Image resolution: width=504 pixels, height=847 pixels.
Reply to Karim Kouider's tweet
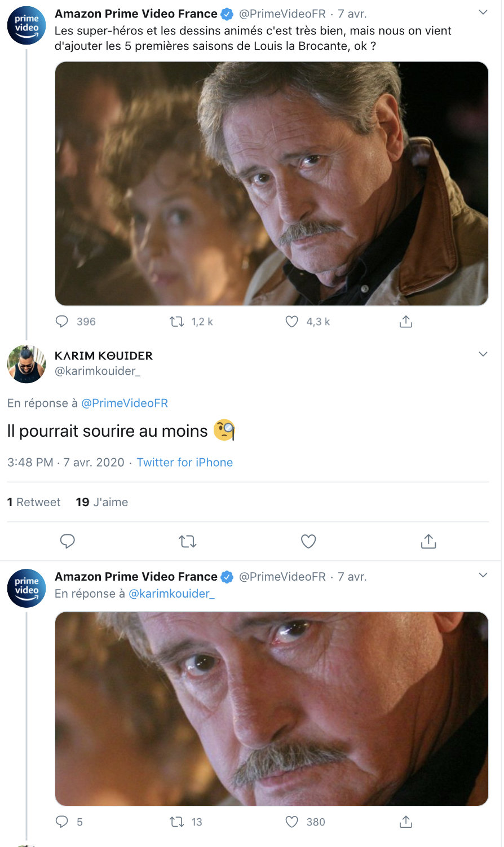pos(68,541)
